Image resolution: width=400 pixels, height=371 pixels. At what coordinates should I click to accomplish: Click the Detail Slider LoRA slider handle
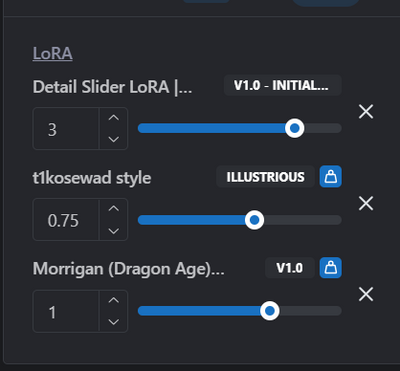tap(295, 128)
